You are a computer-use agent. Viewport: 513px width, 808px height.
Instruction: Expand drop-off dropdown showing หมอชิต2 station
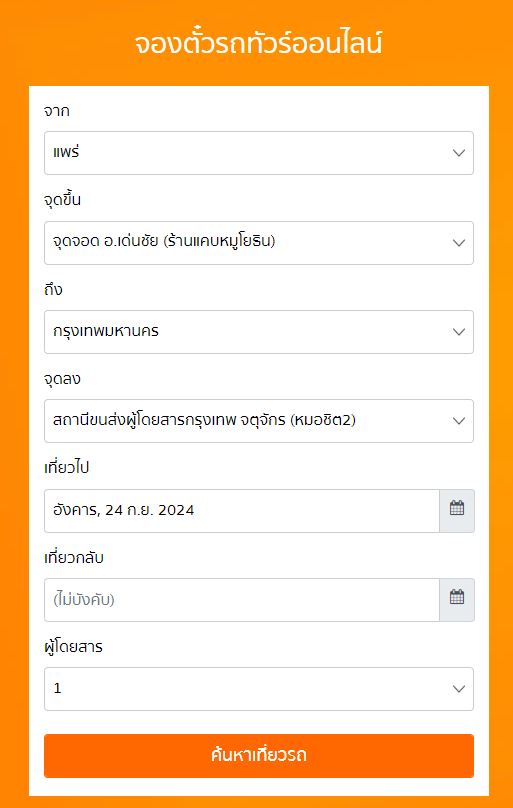tap(259, 421)
